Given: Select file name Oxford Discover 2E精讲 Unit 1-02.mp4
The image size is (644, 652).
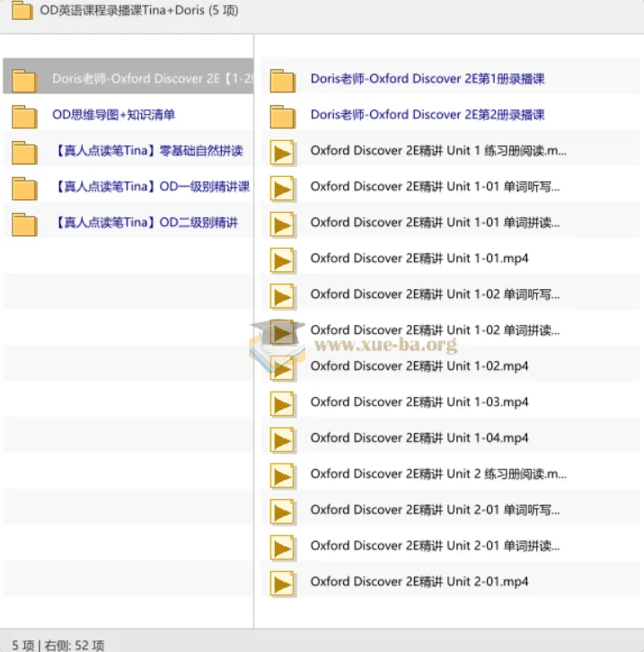Looking at the screenshot, I should point(419,366).
